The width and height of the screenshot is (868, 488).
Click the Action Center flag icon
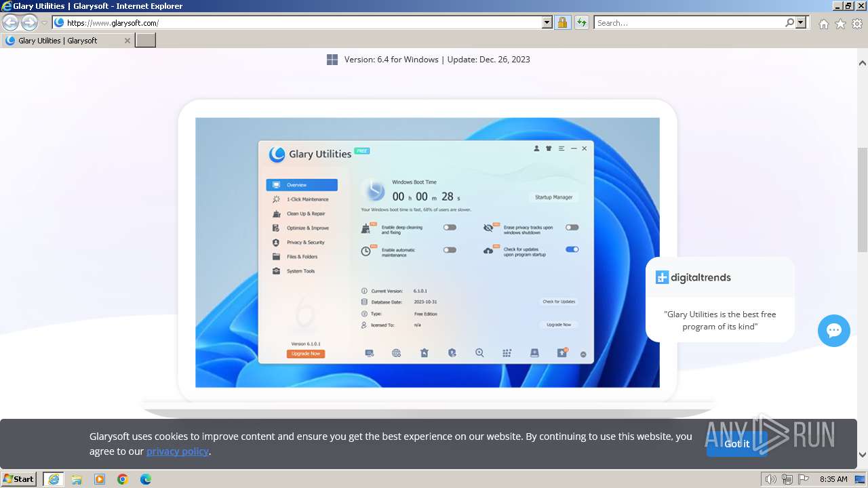tap(804, 479)
